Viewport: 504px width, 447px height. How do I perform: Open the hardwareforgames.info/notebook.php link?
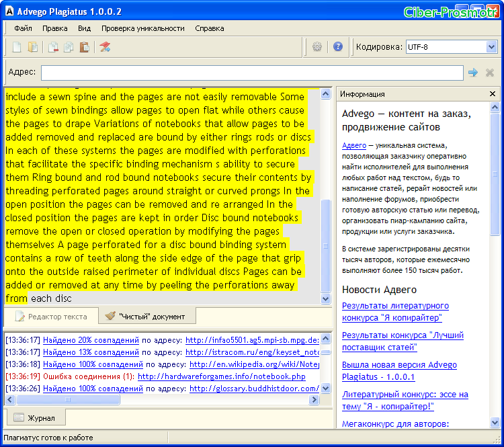(x=222, y=376)
